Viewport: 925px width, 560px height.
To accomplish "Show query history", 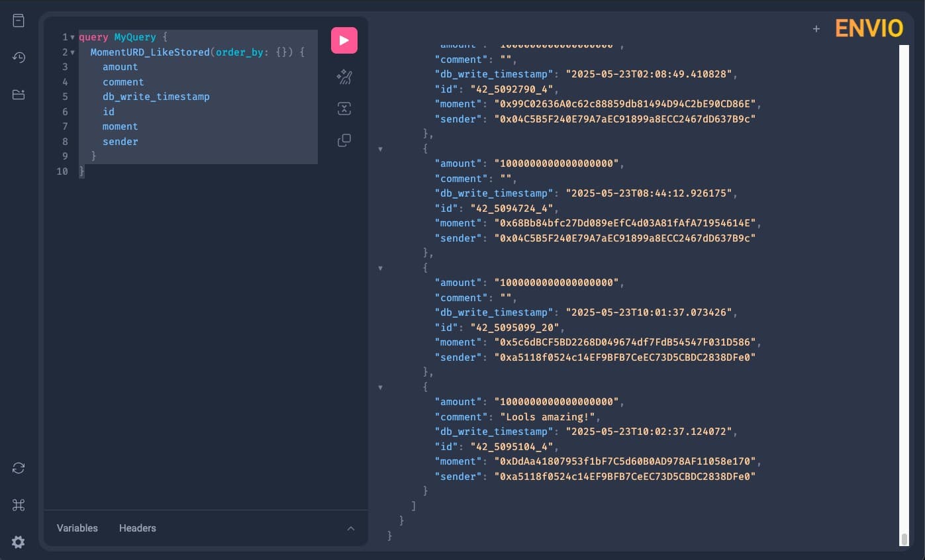I will [x=17, y=58].
